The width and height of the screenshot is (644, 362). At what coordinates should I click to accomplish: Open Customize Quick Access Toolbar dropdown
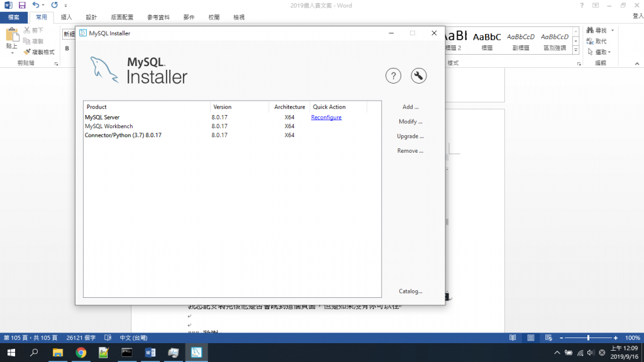click(65, 6)
